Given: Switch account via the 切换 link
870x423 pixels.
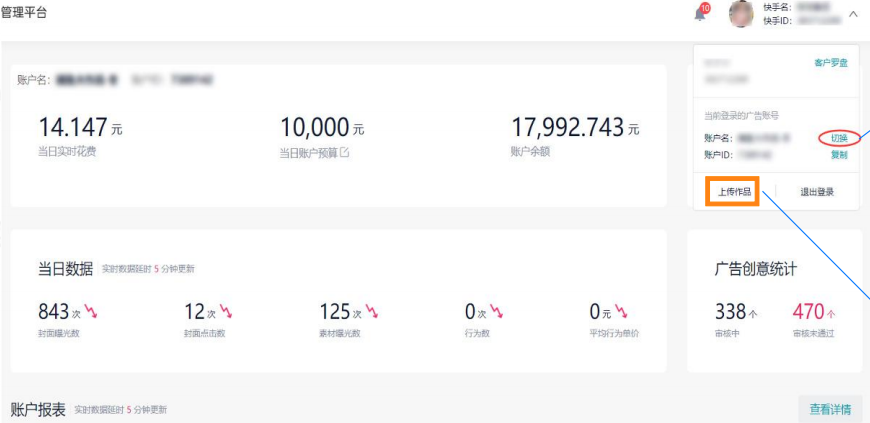Looking at the screenshot, I should [x=839, y=138].
